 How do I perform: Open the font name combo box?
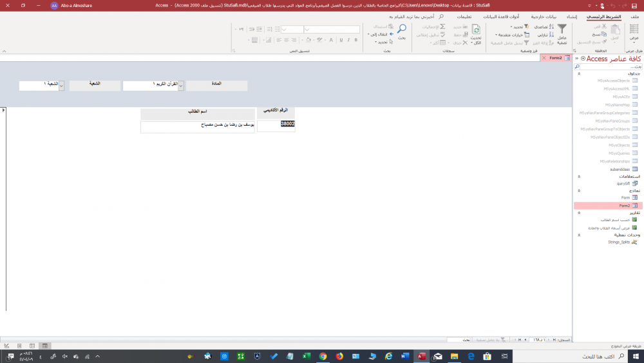332,29
